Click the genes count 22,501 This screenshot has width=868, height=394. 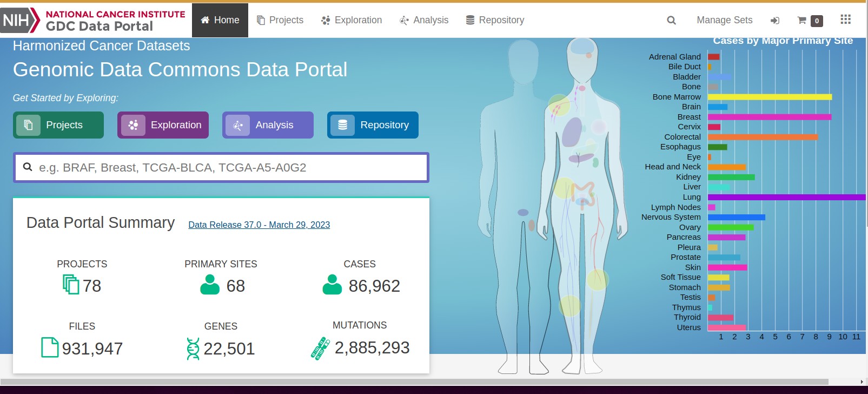(x=229, y=349)
